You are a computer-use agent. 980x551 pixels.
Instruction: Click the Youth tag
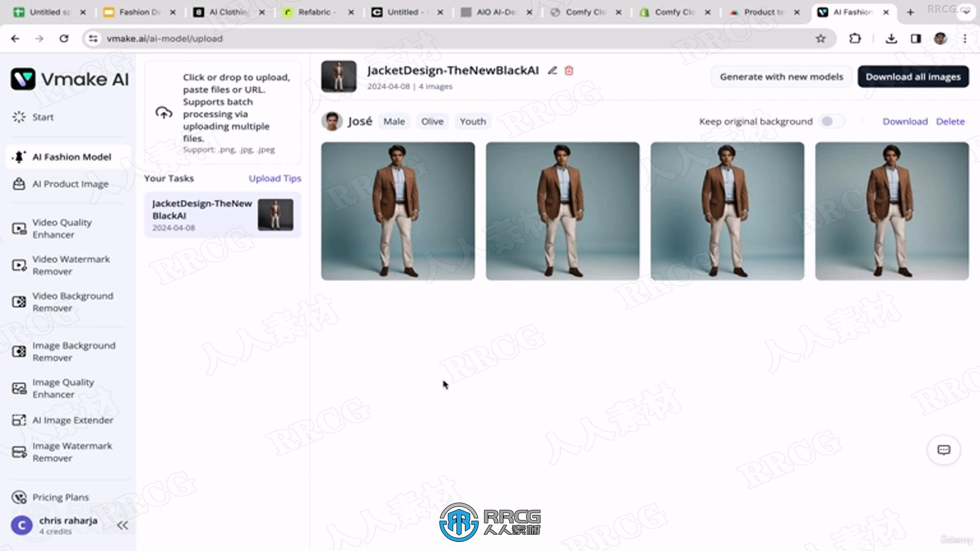tap(473, 121)
